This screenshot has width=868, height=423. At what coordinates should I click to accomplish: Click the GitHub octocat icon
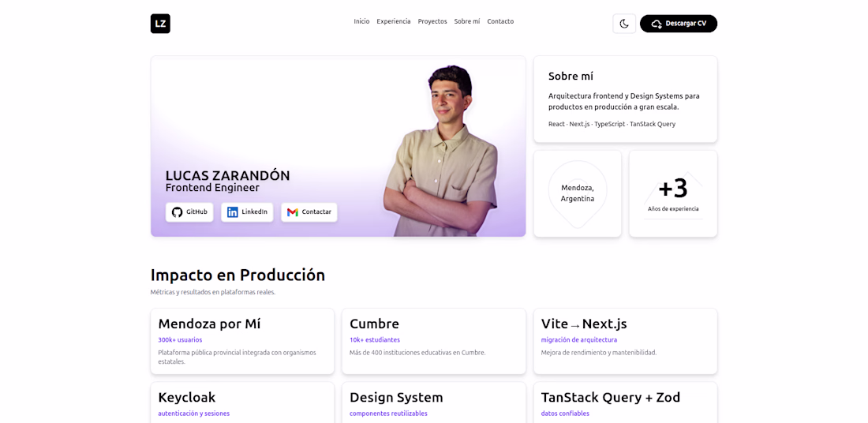point(177,212)
